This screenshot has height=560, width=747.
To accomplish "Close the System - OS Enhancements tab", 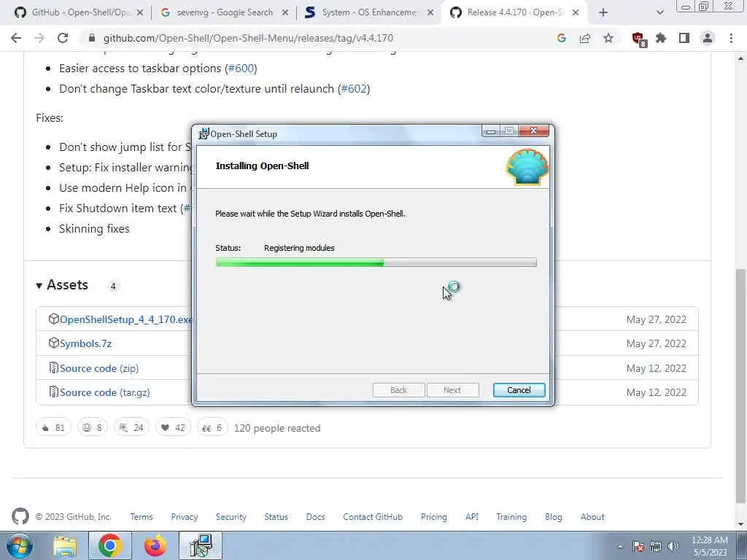I will pos(430,12).
